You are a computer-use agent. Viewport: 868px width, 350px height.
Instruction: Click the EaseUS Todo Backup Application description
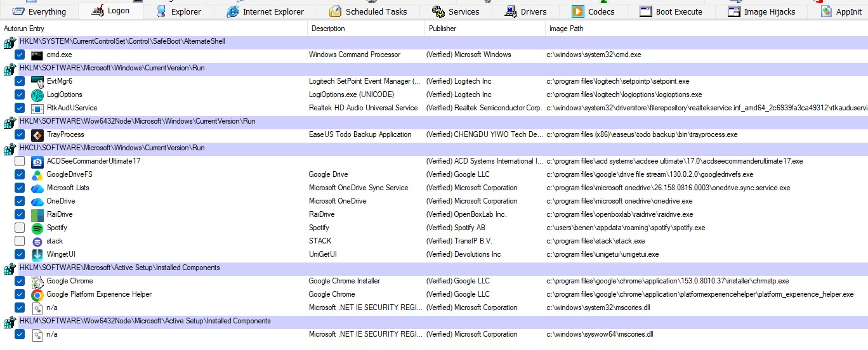tap(360, 134)
